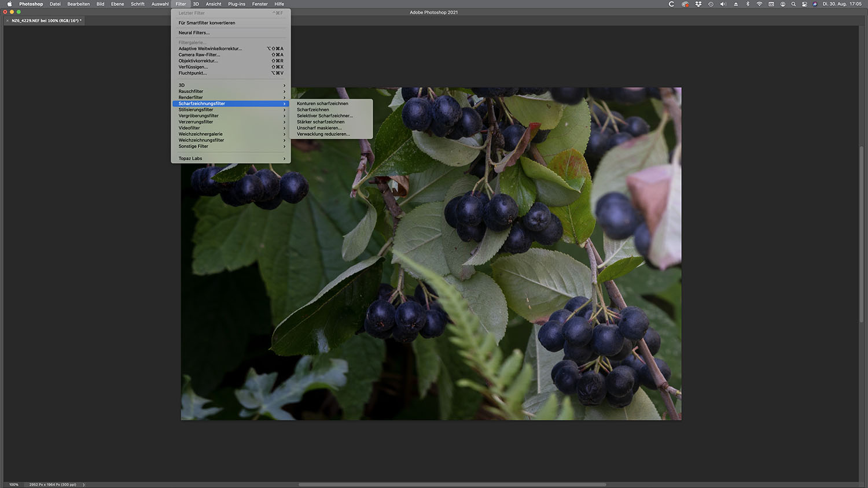Click the horizontal scrollbar
The width and height of the screenshot is (868, 488).
pyautogui.click(x=452, y=485)
